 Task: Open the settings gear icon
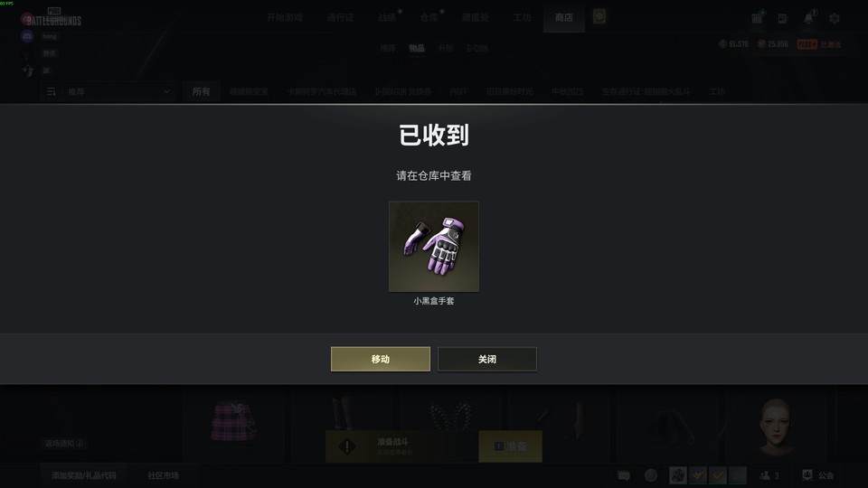pyautogui.click(x=835, y=18)
